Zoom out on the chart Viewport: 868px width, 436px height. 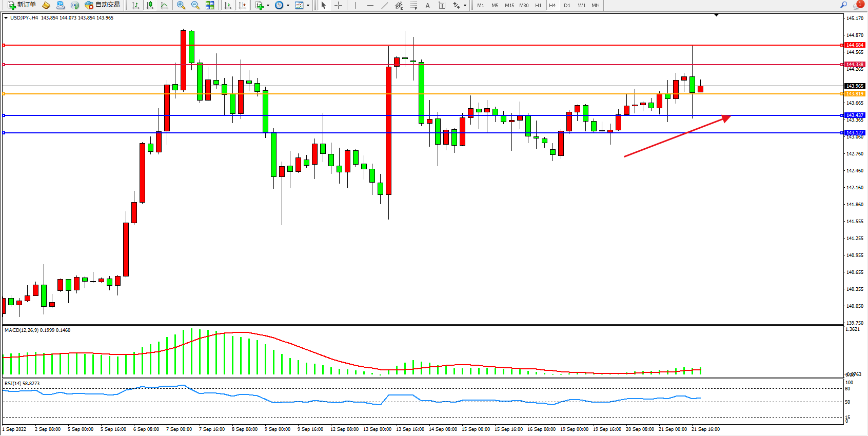(195, 5)
